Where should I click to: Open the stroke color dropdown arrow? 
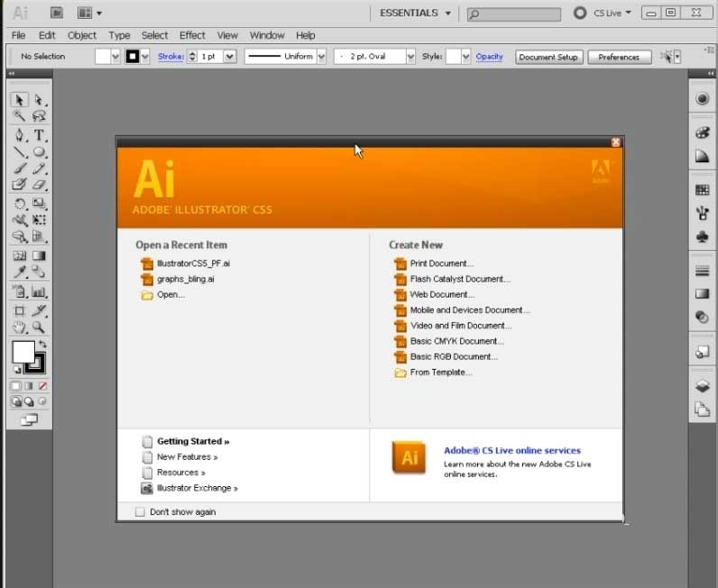[145, 56]
